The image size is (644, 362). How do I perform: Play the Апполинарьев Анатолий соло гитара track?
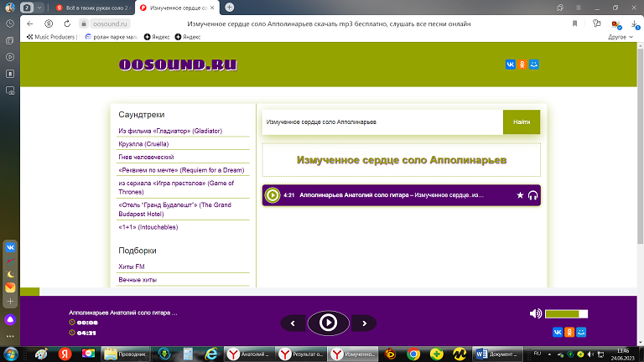tap(272, 195)
